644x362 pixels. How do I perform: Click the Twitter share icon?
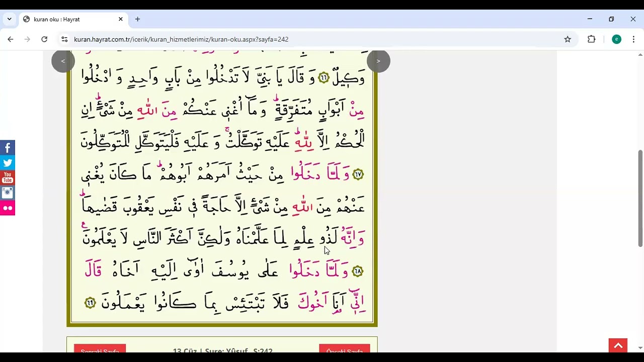pos(8,163)
